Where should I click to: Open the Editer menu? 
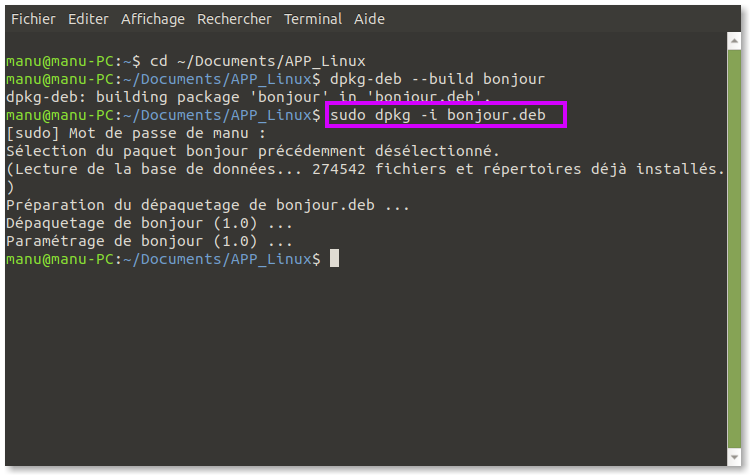[88, 19]
